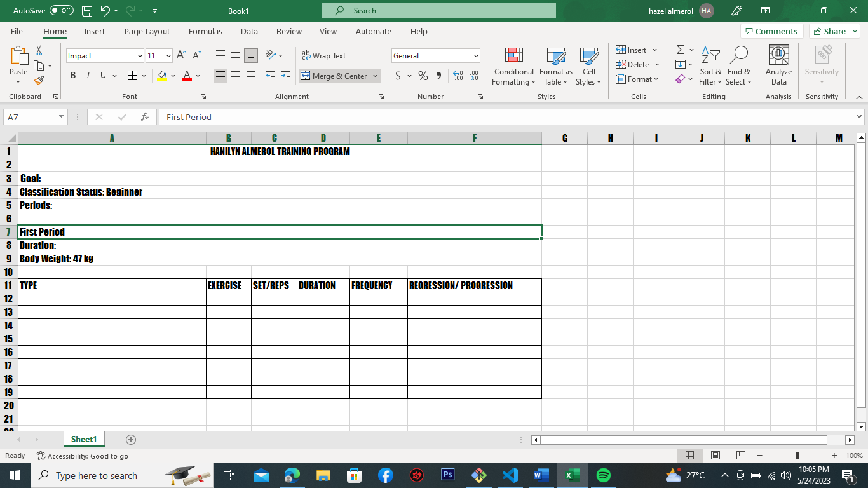Viewport: 868px width, 488px height.
Task: Apply yellow fill color to cell
Action: 162,76
